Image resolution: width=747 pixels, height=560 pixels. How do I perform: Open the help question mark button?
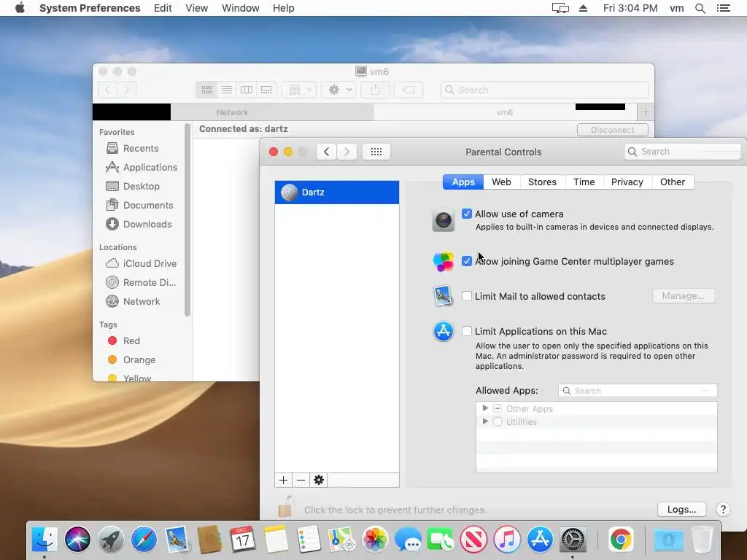click(x=723, y=510)
